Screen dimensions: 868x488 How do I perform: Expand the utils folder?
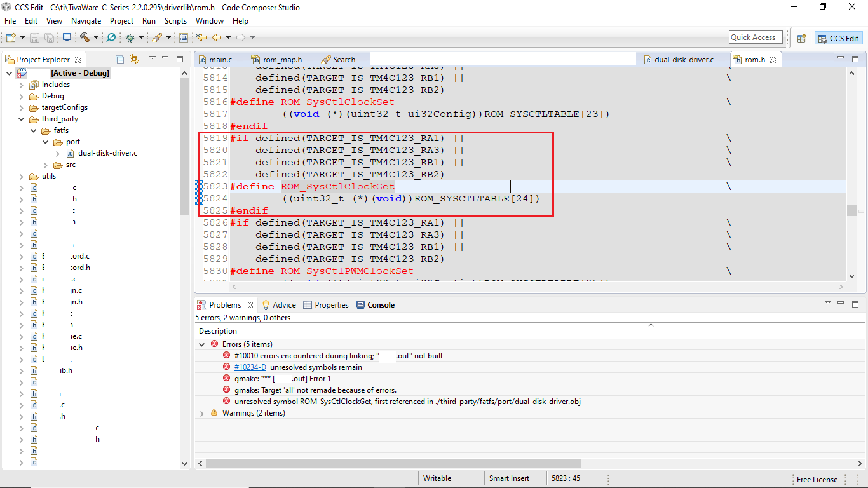click(21, 176)
